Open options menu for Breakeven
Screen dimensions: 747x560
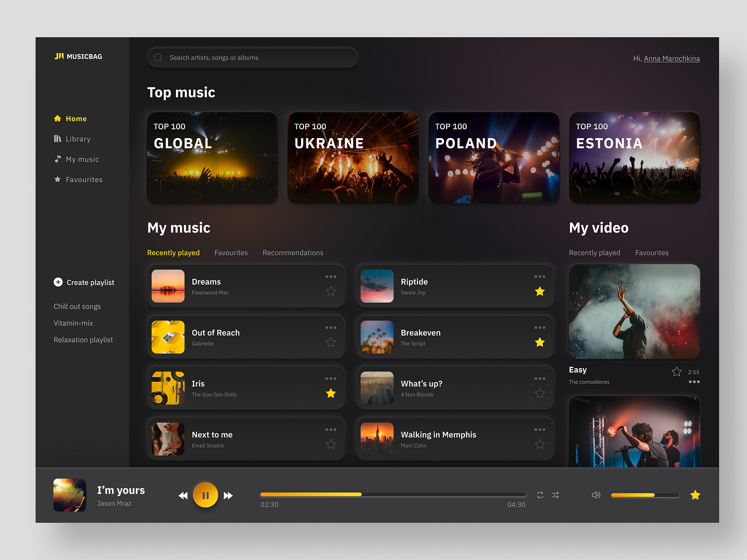pyautogui.click(x=540, y=327)
